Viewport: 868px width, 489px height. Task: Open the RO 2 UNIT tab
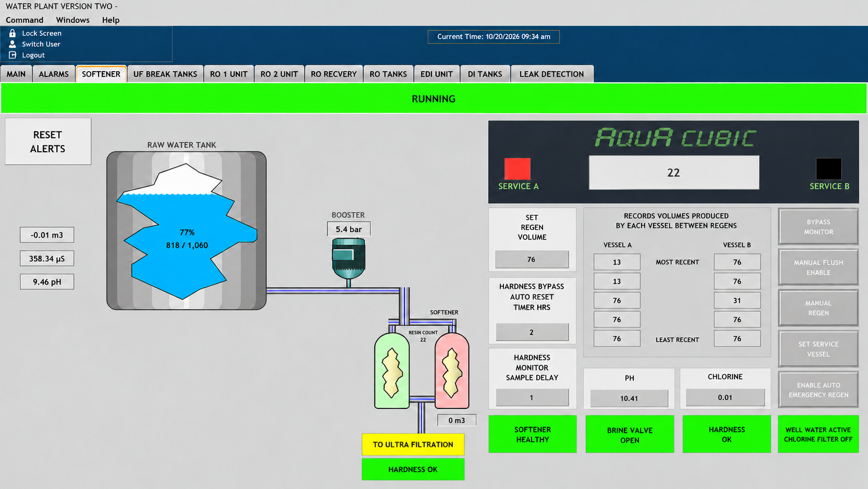tap(279, 74)
